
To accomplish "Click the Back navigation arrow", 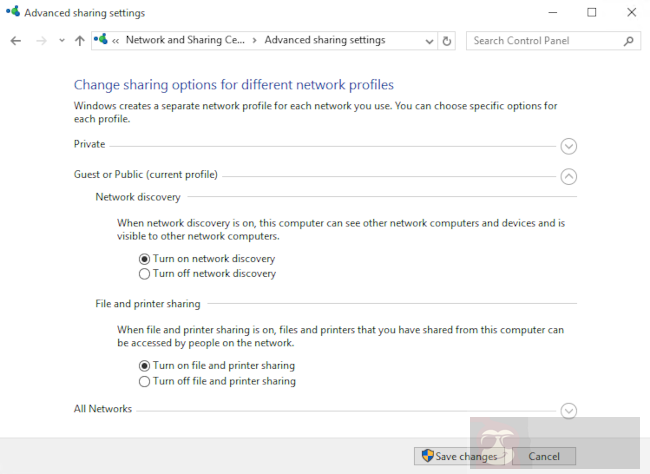I will pyautogui.click(x=15, y=41).
